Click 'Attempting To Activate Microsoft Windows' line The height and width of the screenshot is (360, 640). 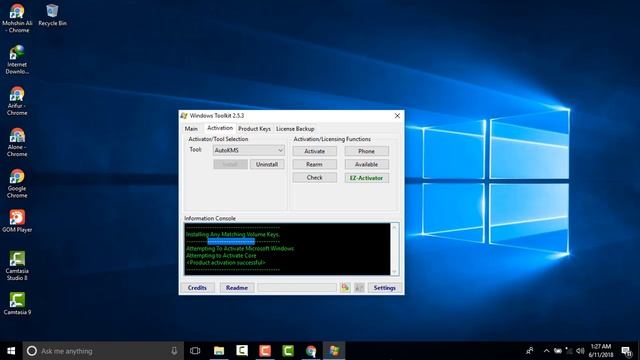(x=240, y=248)
